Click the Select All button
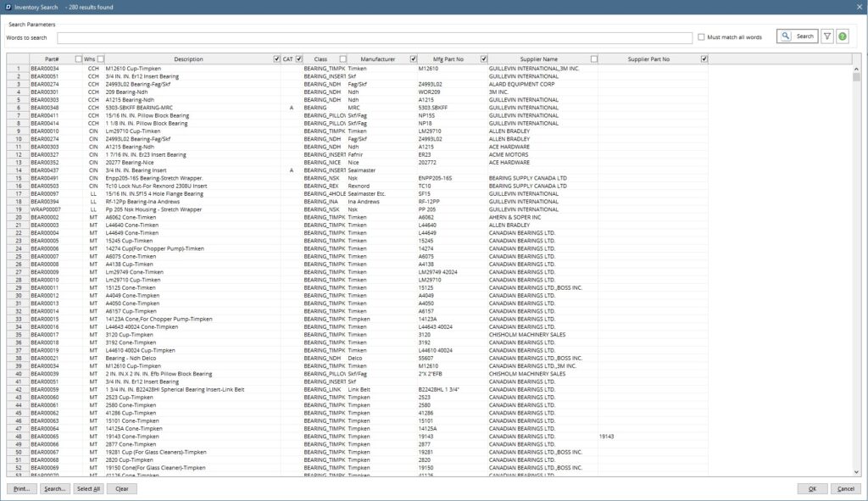Viewport: 868px width, 501px height. tap(88, 489)
